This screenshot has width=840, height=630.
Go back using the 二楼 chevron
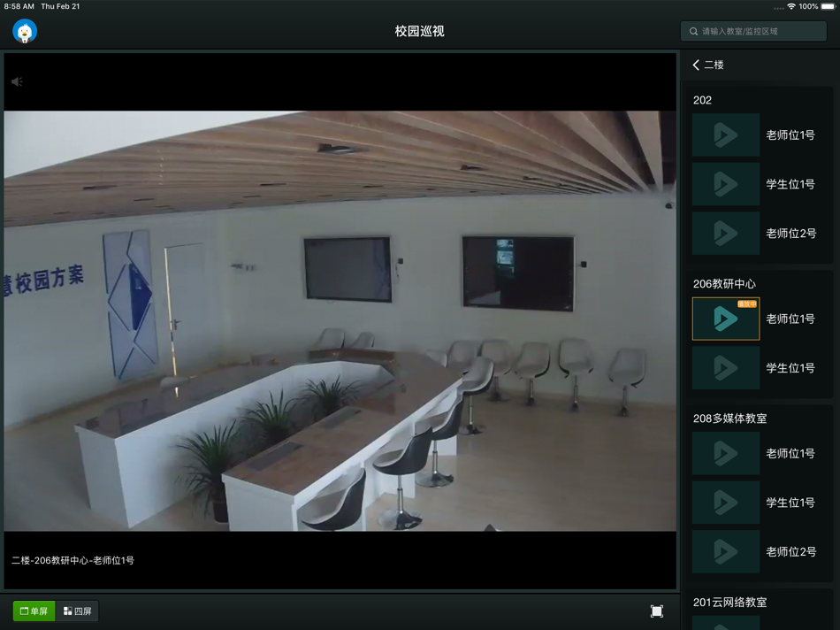pos(696,65)
